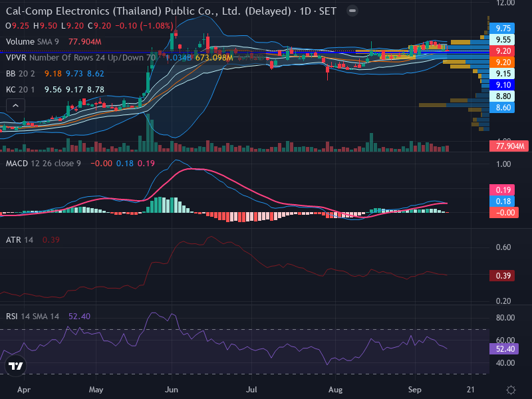Click the market status indicator pill
532x399 pixels.
[x=352, y=11]
